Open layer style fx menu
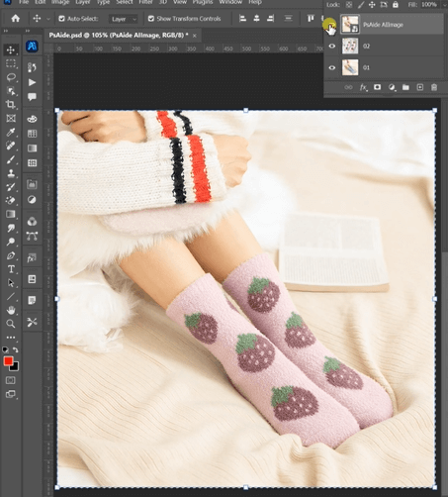 click(x=363, y=87)
